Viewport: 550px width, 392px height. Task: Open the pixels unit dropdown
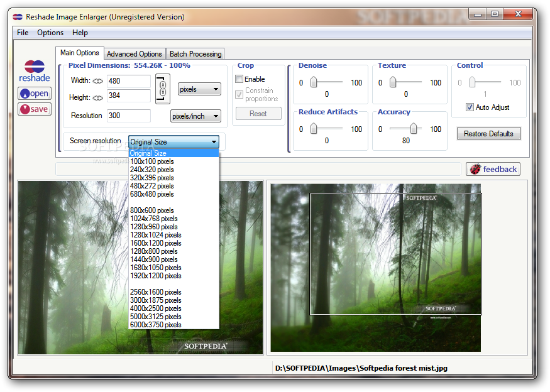coord(199,89)
